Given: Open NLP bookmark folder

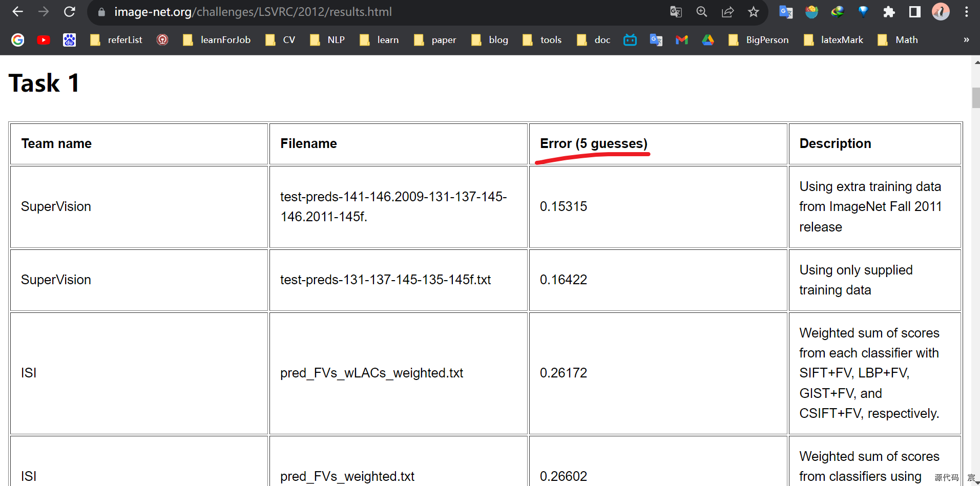Looking at the screenshot, I should tap(327, 40).
